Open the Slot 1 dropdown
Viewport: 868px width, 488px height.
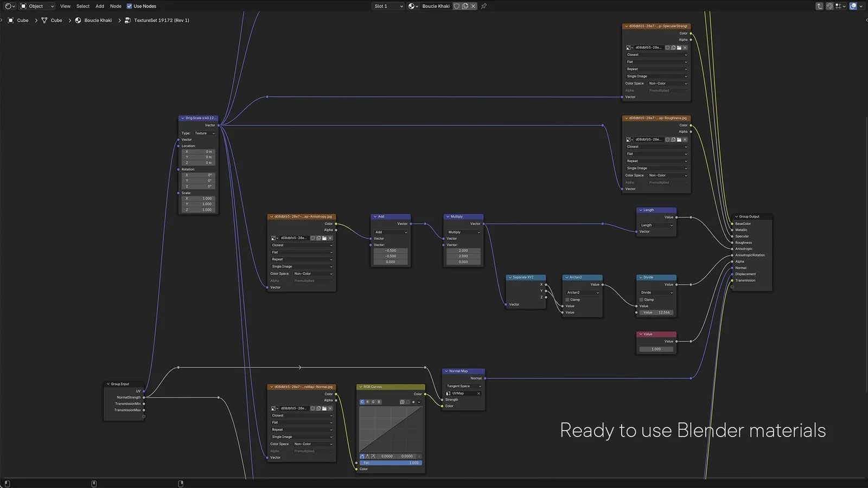click(387, 6)
